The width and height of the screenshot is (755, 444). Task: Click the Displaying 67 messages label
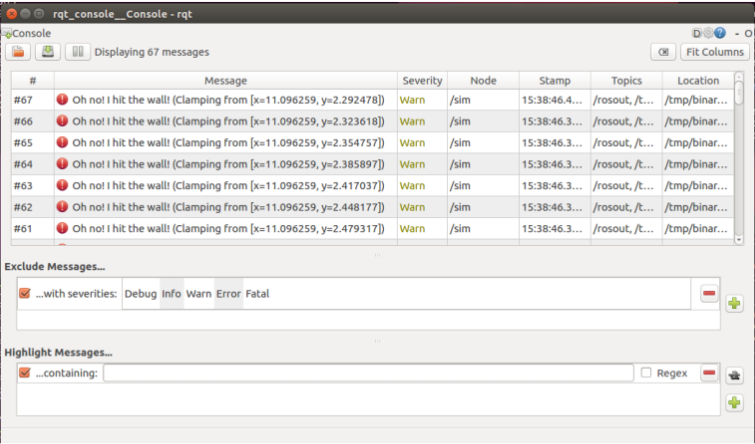(x=152, y=52)
